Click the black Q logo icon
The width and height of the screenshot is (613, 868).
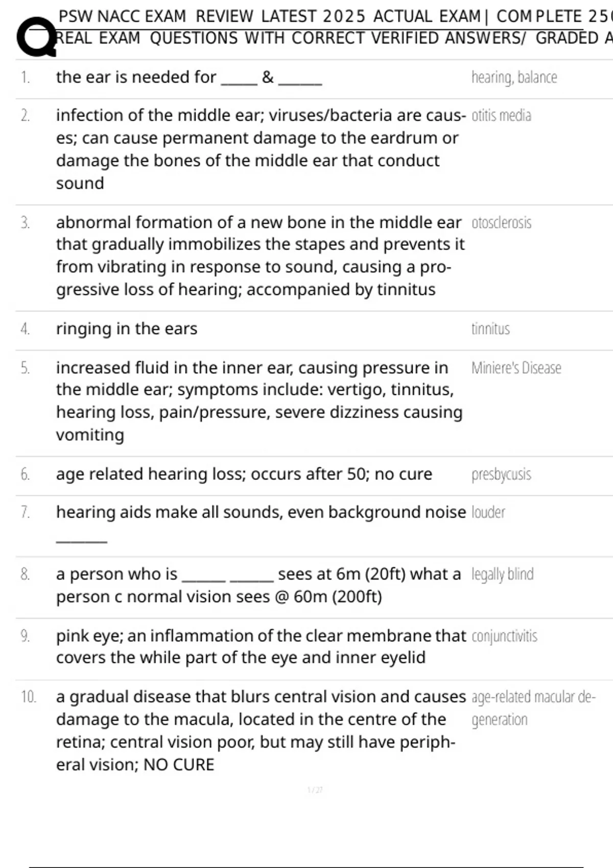click(36, 37)
